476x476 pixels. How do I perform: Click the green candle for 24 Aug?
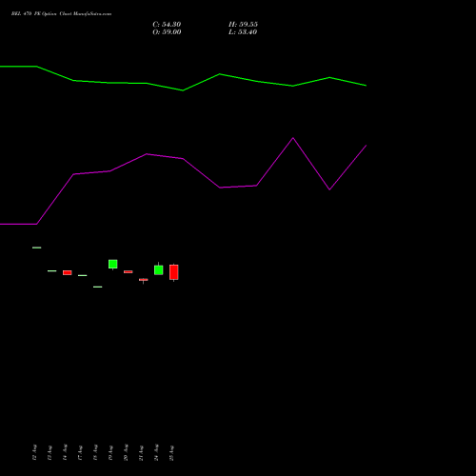pyautogui.click(x=159, y=269)
